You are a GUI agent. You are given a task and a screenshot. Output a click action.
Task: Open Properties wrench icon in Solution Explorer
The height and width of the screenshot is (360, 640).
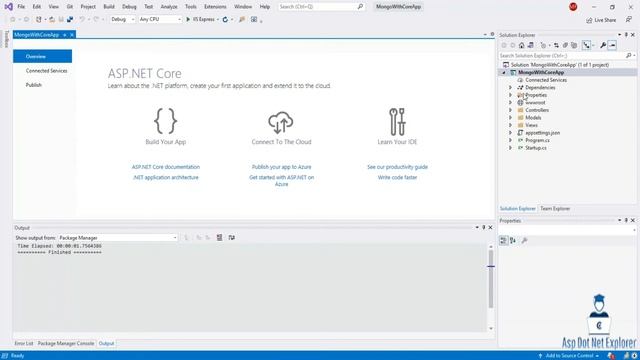pyautogui.click(x=603, y=45)
